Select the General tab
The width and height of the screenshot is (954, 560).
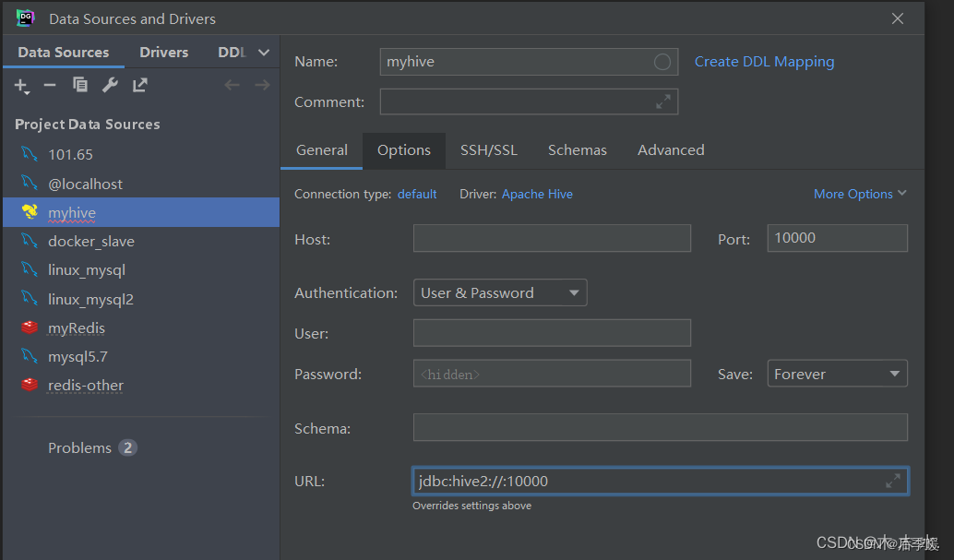click(321, 149)
